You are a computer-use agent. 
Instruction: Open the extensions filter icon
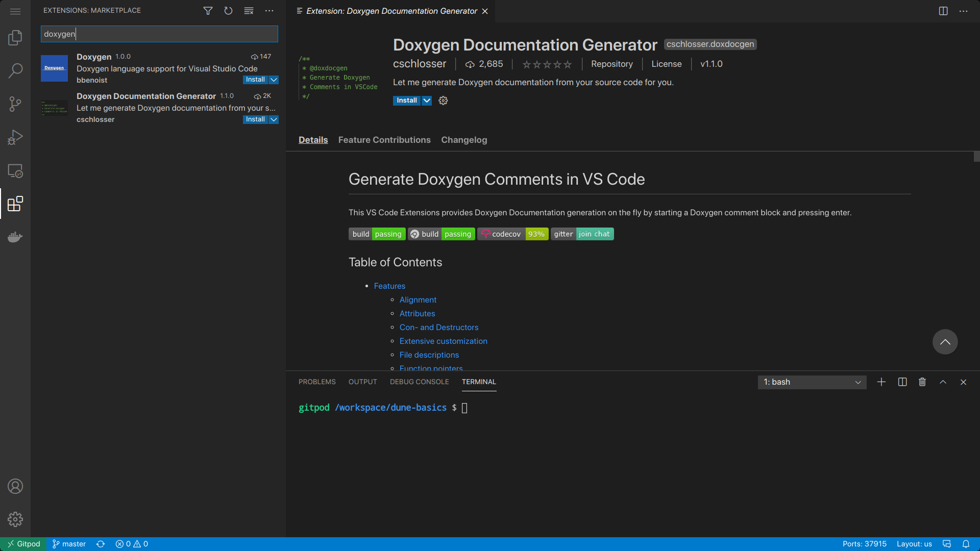[208, 10]
